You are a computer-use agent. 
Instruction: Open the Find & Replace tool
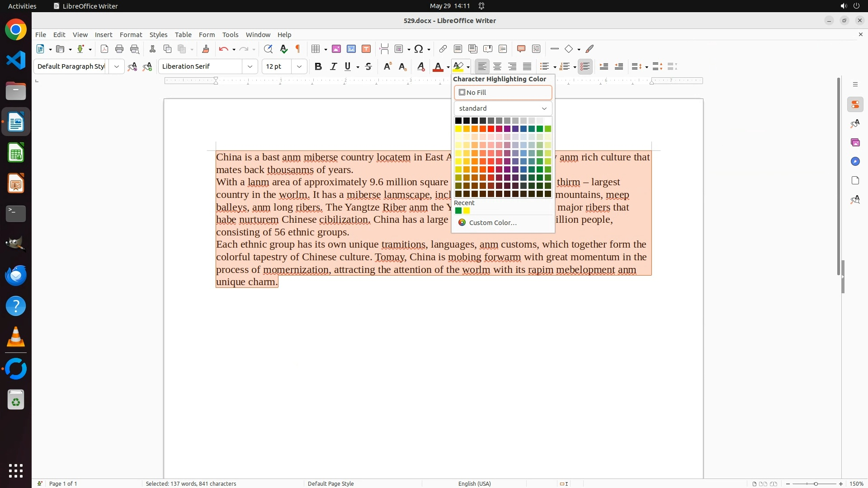[268, 49]
